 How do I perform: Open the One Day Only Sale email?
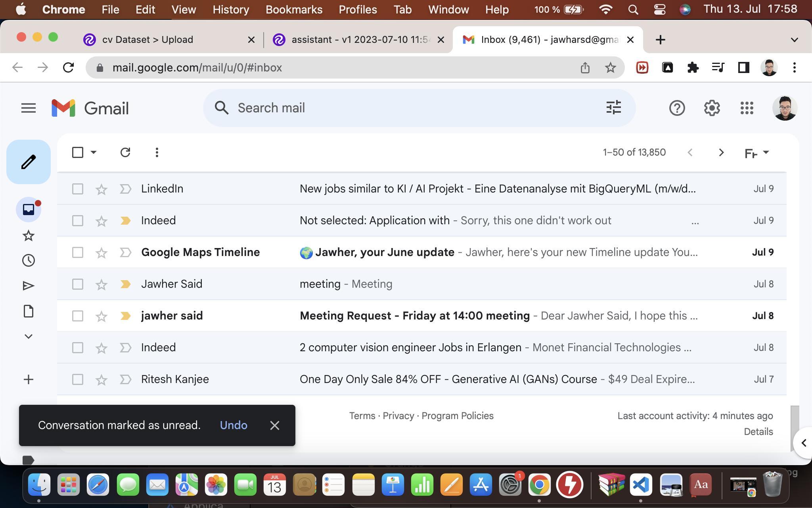point(422,379)
